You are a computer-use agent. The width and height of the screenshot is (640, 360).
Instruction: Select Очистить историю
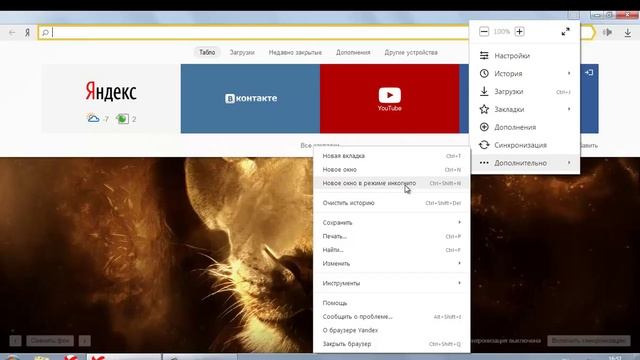pyautogui.click(x=392, y=203)
